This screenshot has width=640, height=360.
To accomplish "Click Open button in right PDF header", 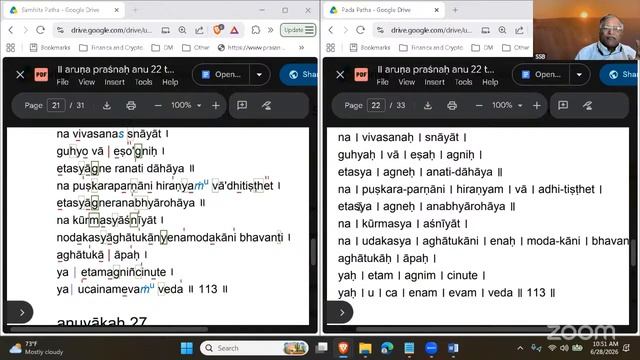I will point(541,75).
